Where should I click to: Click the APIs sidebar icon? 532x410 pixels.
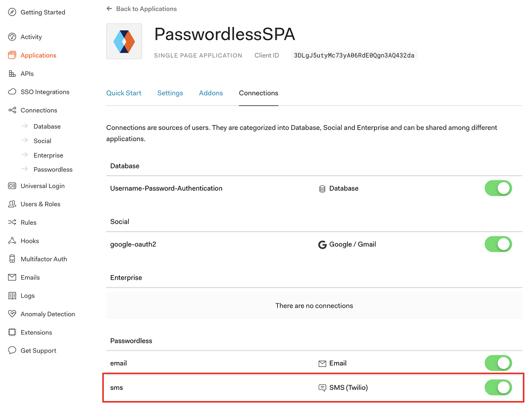pyautogui.click(x=12, y=73)
